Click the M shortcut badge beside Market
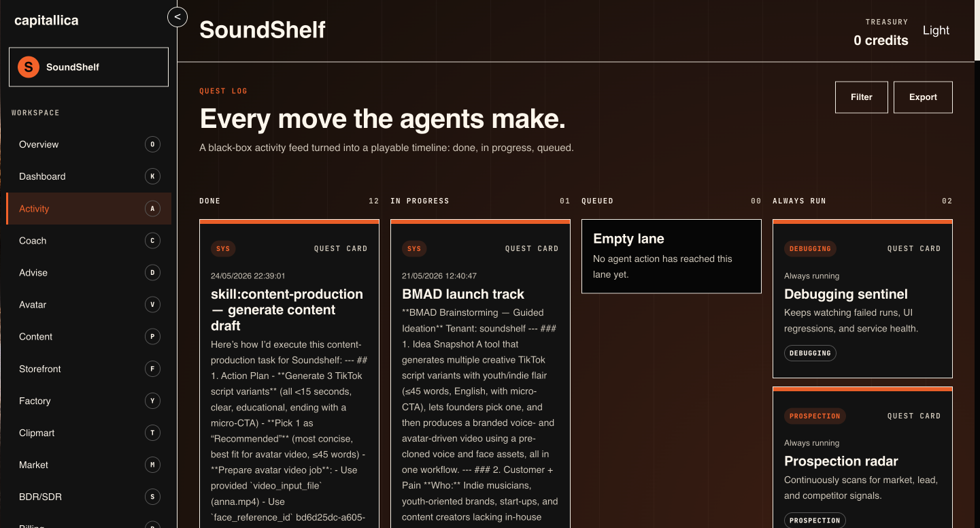Viewport: 980px width, 528px height. pyautogui.click(x=152, y=465)
